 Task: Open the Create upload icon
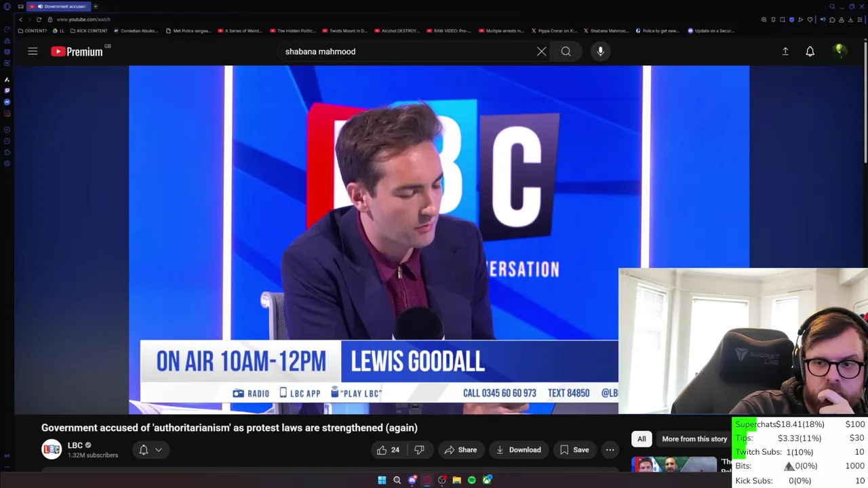click(x=785, y=52)
